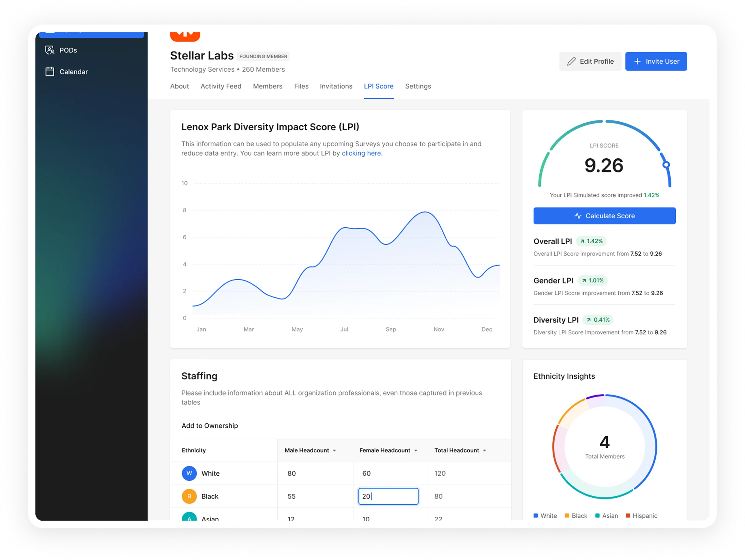The image size is (745, 560).
Task: Click the Gender LPI 1.01% badge
Action: click(593, 281)
